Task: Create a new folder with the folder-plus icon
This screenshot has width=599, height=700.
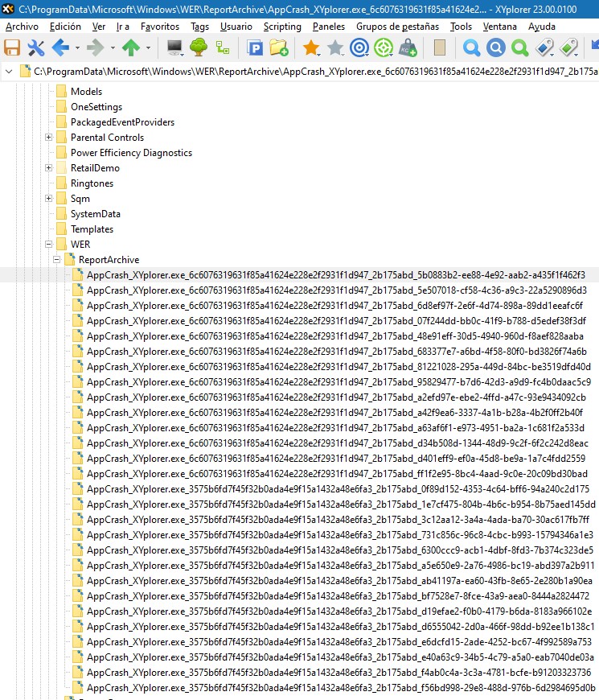Action: click(279, 47)
